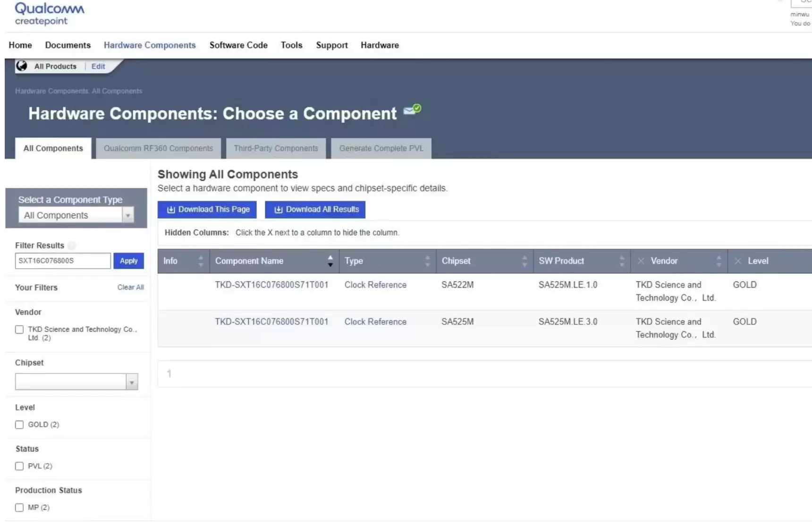Switch to the Qualcomm RF360 Components tab
The image size is (812, 526).
159,148
